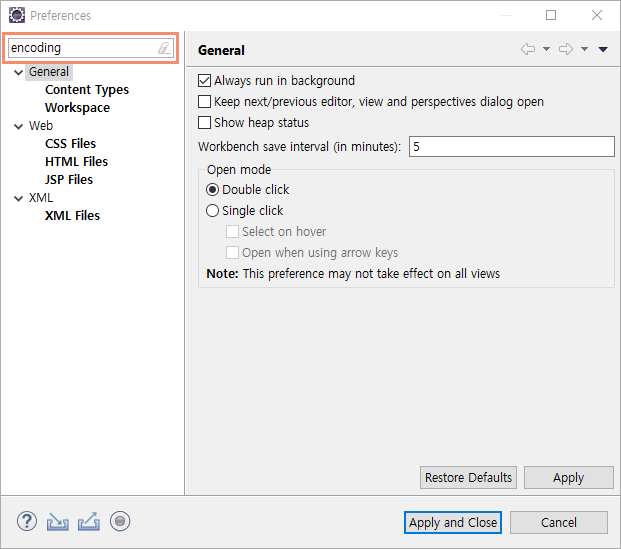621x549 pixels.
Task: Select Single click open mode
Action: click(212, 210)
